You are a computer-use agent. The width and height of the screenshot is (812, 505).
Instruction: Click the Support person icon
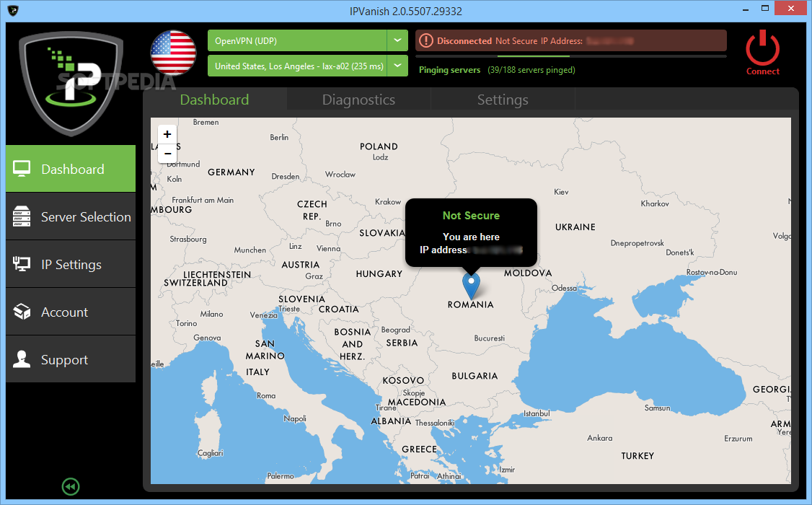pos(22,359)
